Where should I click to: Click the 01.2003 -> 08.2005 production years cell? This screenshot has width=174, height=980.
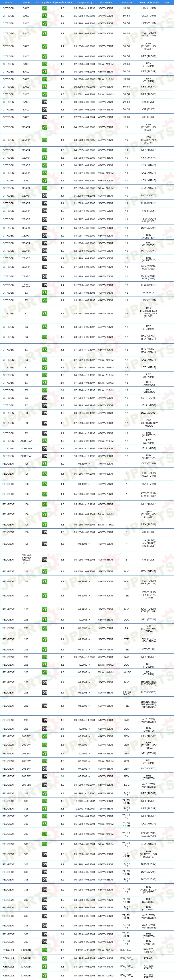click(x=85, y=285)
